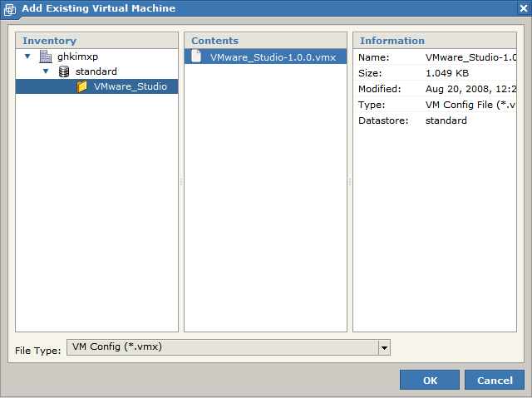Click the splitter between Contents and Information
This screenshot has height=398, width=532.
350,182
